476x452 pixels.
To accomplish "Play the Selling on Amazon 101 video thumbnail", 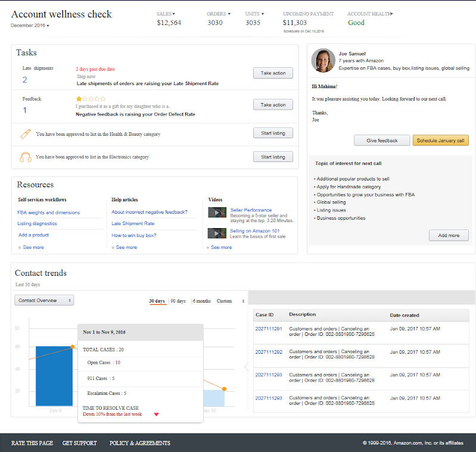I will (217, 233).
